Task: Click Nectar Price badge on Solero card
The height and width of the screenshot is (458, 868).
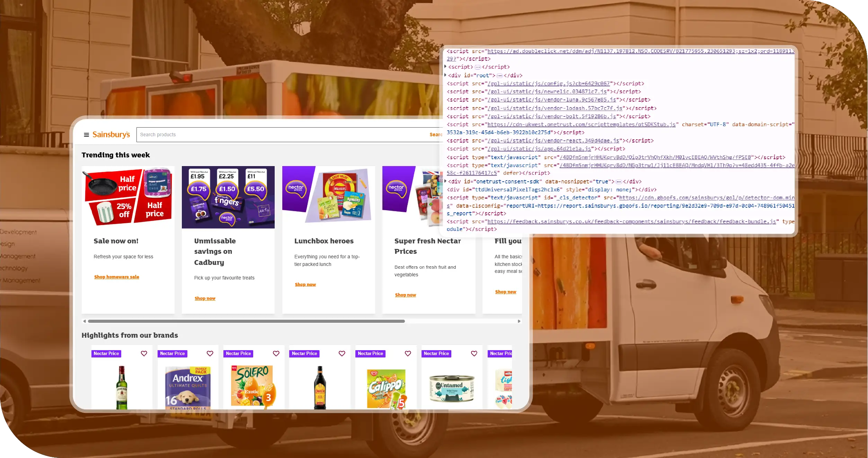Action: point(238,353)
